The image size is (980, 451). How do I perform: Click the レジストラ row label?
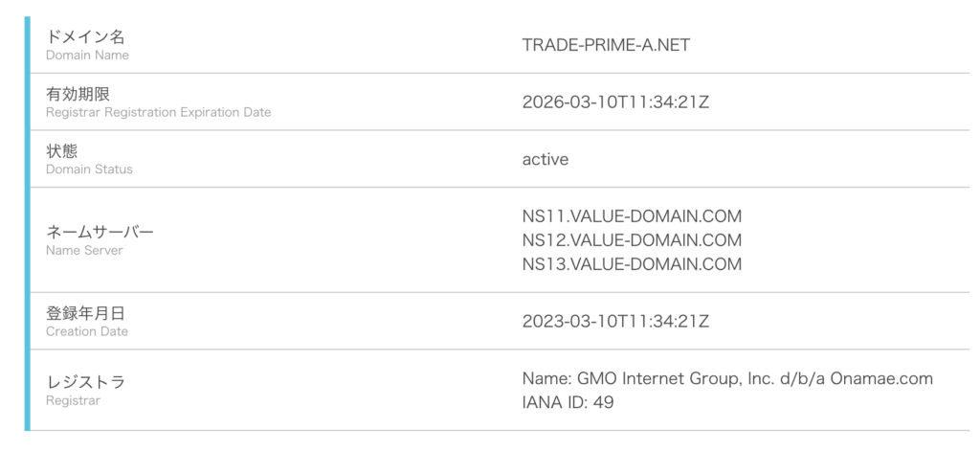click(85, 382)
